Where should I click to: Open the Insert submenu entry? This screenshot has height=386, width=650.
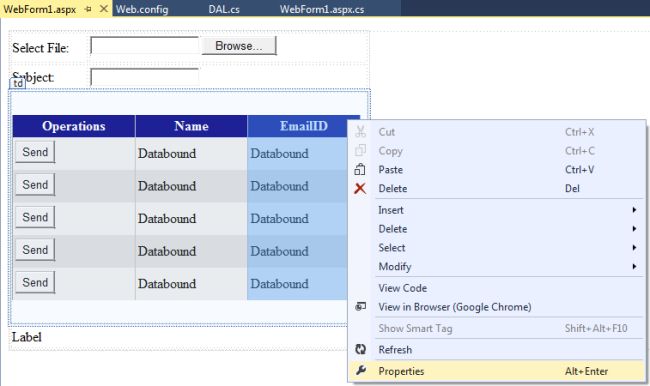[x=496, y=210]
